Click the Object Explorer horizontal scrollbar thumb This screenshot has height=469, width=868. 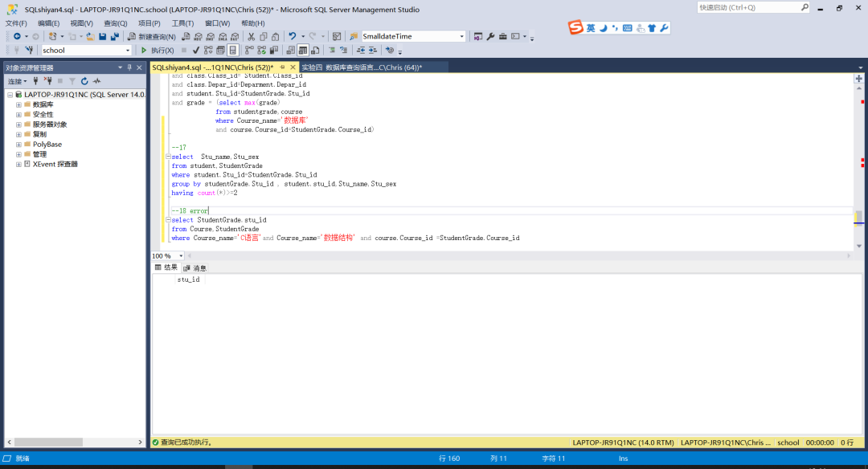[48, 442]
